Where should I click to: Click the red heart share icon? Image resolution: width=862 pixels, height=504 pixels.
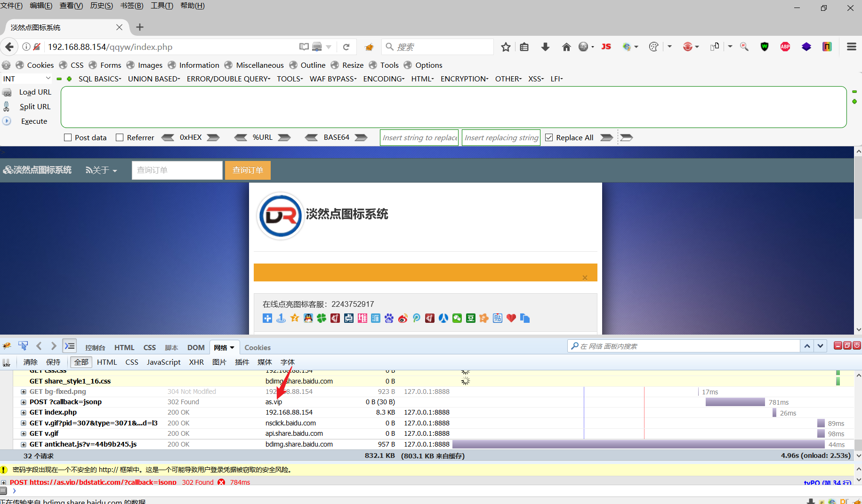(511, 318)
